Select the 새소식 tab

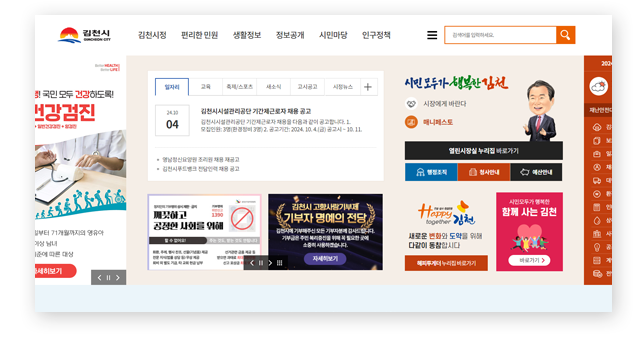273,87
